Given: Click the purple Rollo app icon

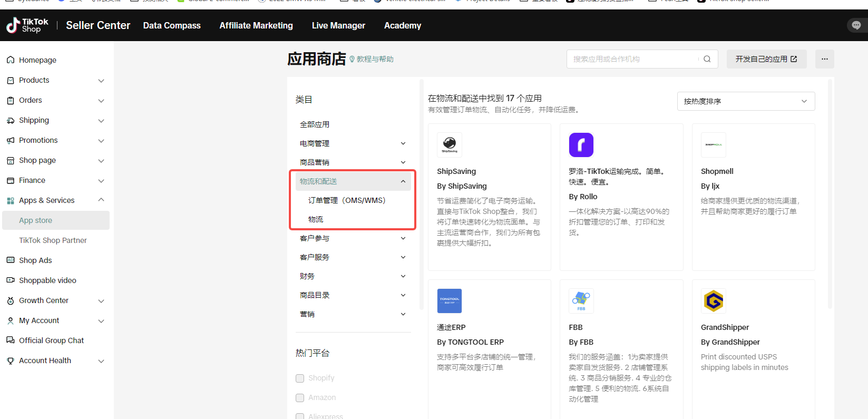Looking at the screenshot, I should (x=581, y=144).
